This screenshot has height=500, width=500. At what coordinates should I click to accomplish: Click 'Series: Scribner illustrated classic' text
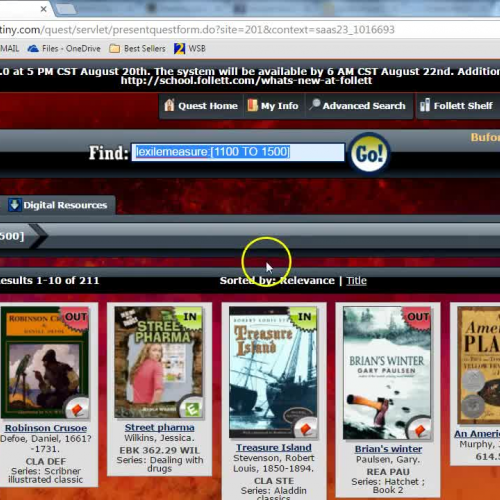point(46,475)
